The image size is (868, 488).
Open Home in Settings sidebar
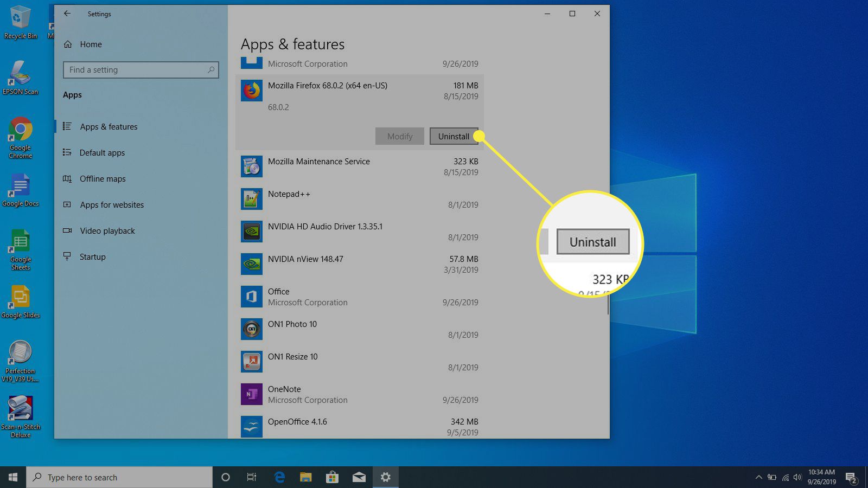(91, 44)
